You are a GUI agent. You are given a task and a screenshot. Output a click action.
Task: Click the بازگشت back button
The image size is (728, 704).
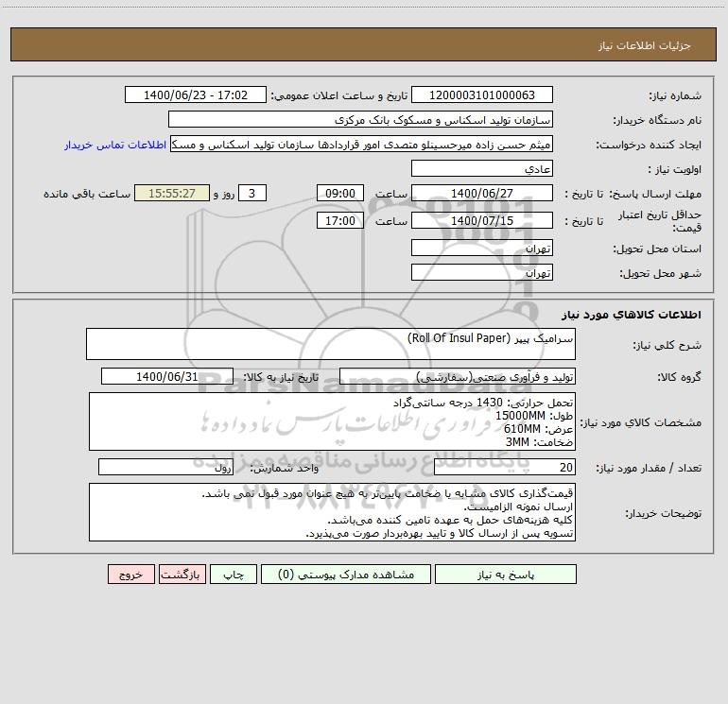(182, 575)
